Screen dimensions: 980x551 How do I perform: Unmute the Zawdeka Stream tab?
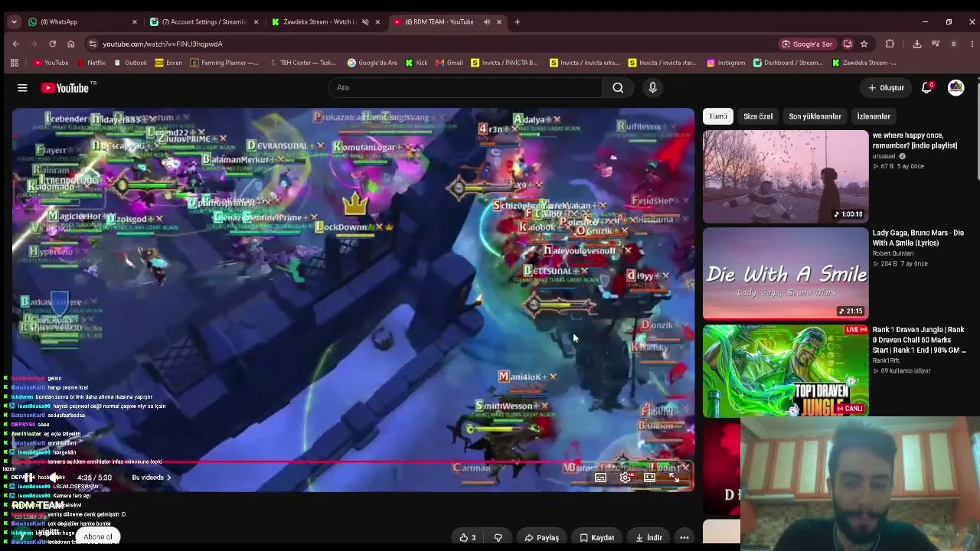tap(364, 22)
